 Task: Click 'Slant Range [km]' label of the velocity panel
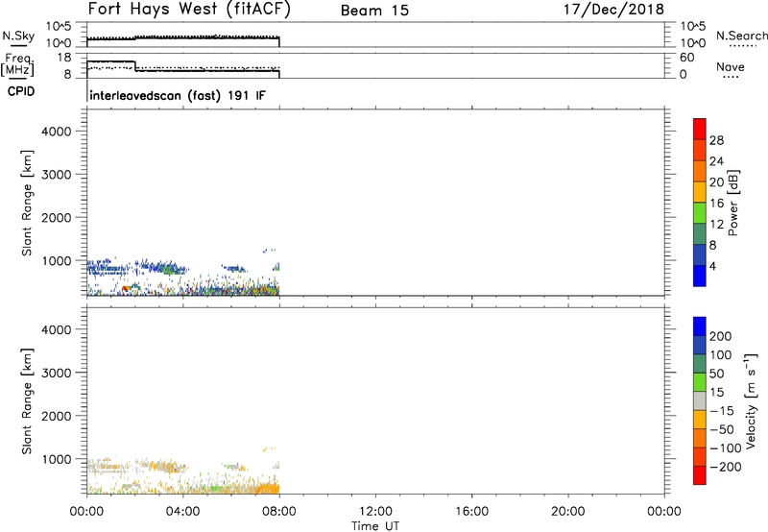[27, 400]
